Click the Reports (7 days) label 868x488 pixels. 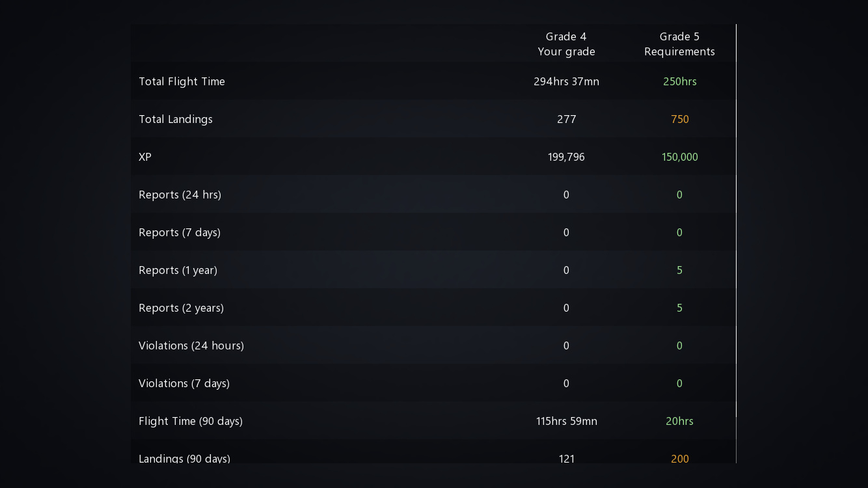(180, 232)
